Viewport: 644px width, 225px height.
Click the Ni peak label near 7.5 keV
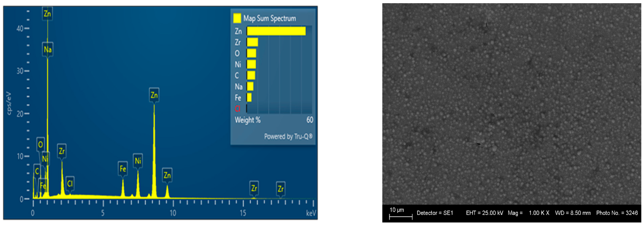(x=138, y=161)
